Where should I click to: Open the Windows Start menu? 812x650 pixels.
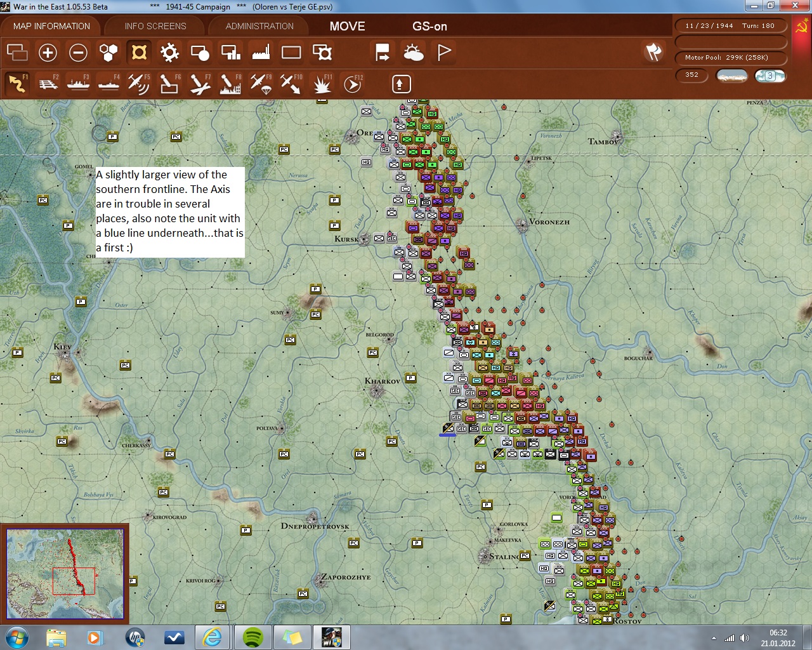pyautogui.click(x=17, y=637)
